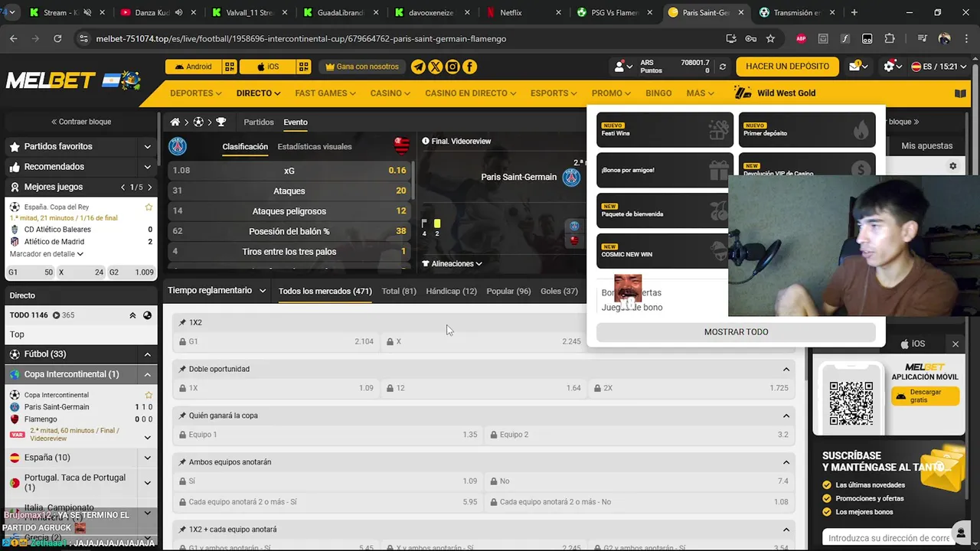Select the Goles (37) markets tab
Image resolution: width=980 pixels, height=551 pixels.
[x=559, y=291]
